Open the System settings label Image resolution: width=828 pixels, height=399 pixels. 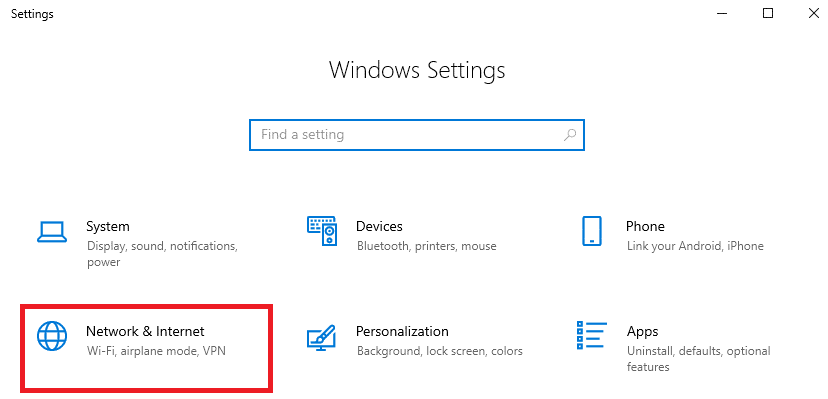[108, 226]
